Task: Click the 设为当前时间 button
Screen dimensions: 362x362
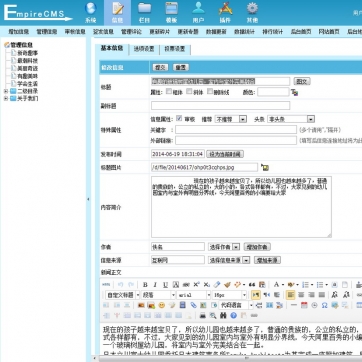Action: [x=225, y=154]
